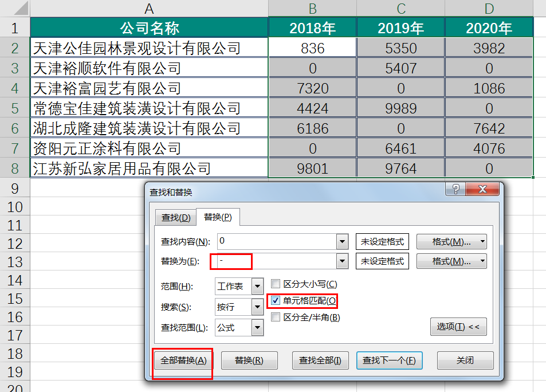The image size is (546, 392).
Task: Click cell with value 7642
Action: [x=489, y=128]
